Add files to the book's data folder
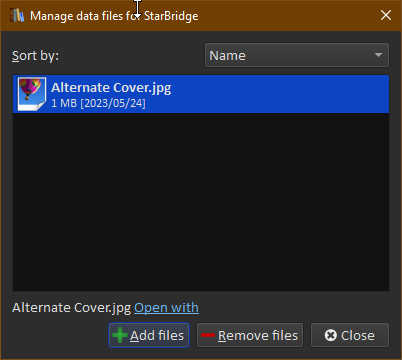 [x=149, y=335]
